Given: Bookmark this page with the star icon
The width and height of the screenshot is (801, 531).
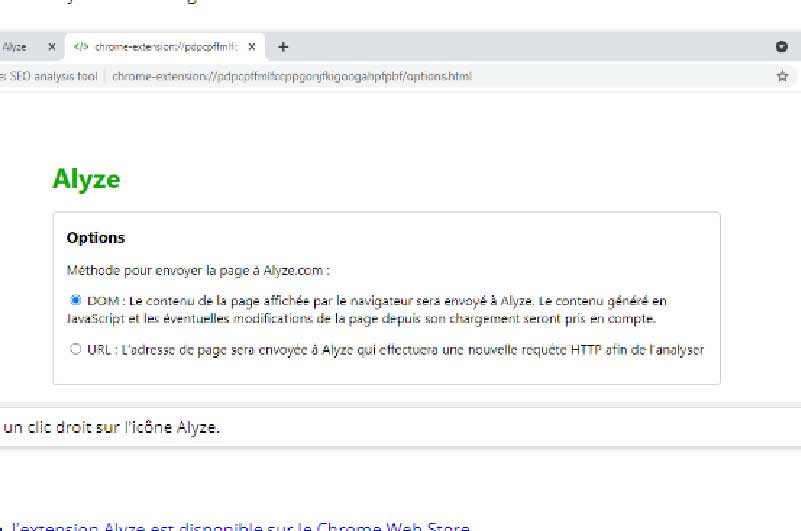Looking at the screenshot, I should pos(782,77).
